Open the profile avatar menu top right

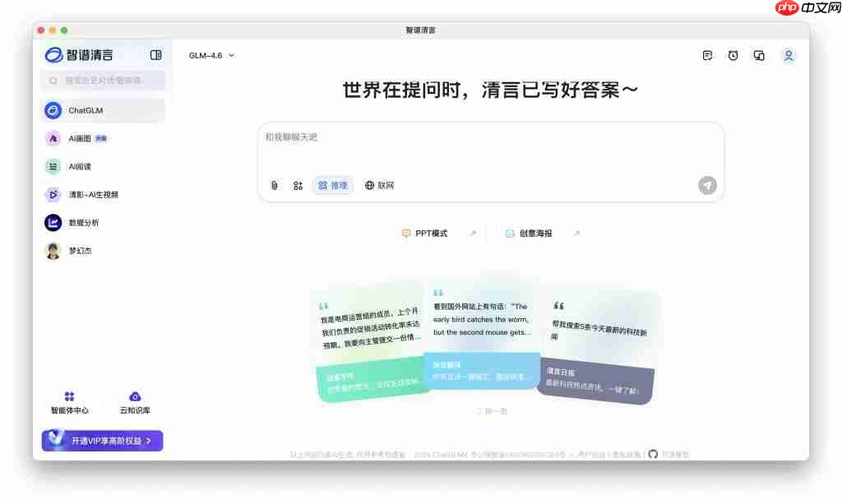point(789,55)
